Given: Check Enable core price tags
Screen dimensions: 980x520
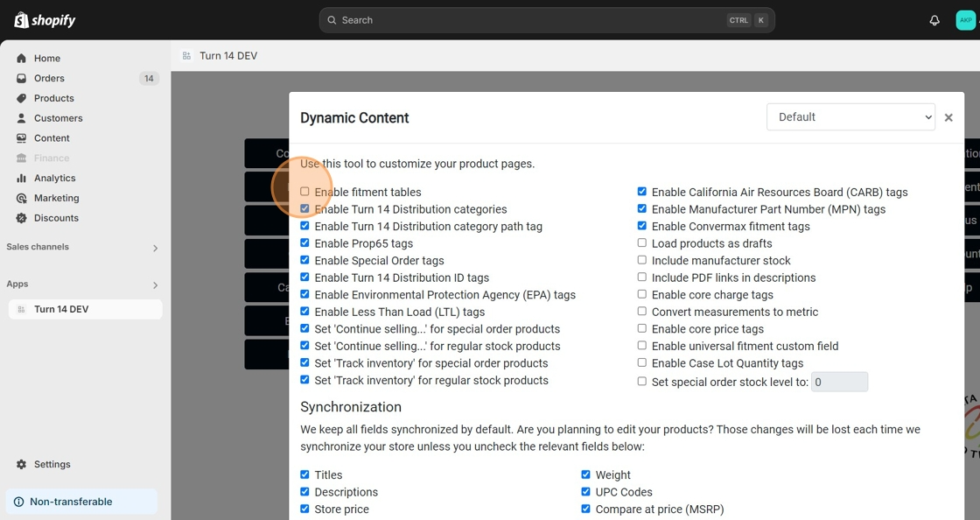Looking at the screenshot, I should point(642,328).
